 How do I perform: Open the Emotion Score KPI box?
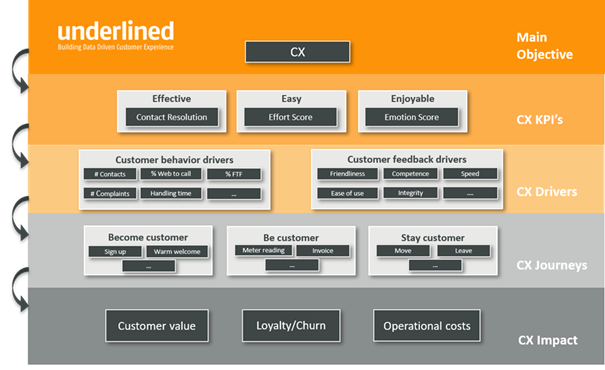[412, 117]
